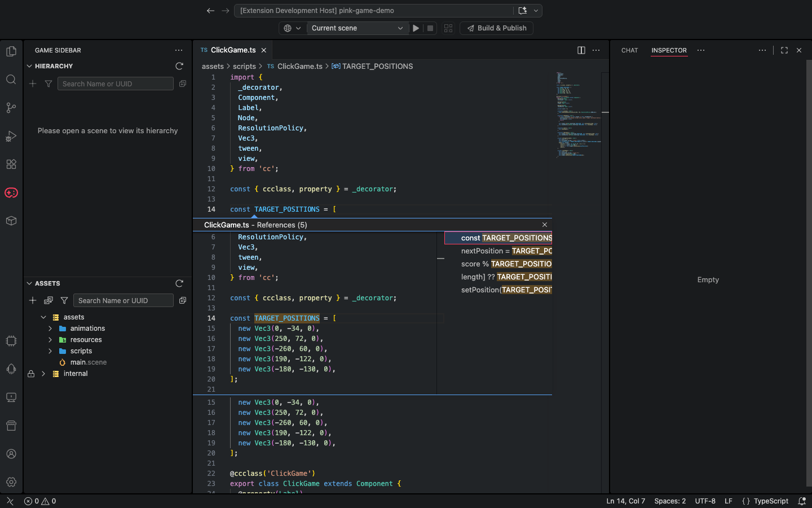Collapse the Hierarchy section
812x508 pixels.
29,66
